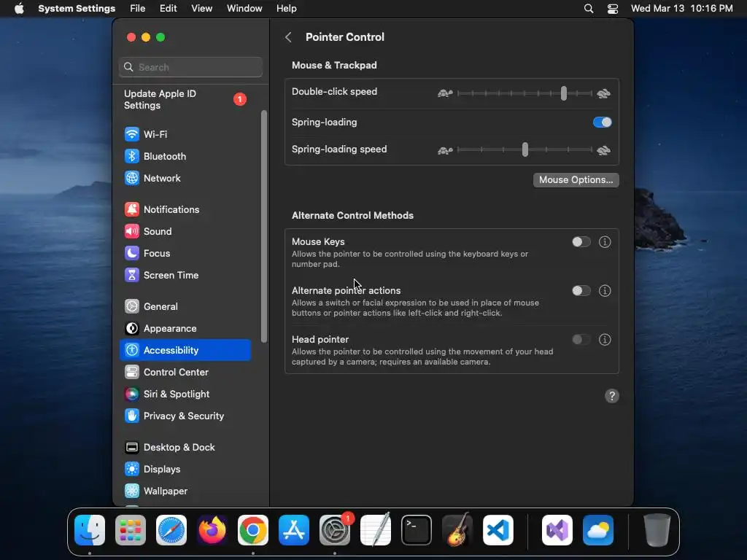The width and height of the screenshot is (747, 560).
Task: Show info for Head pointer
Action: (605, 340)
